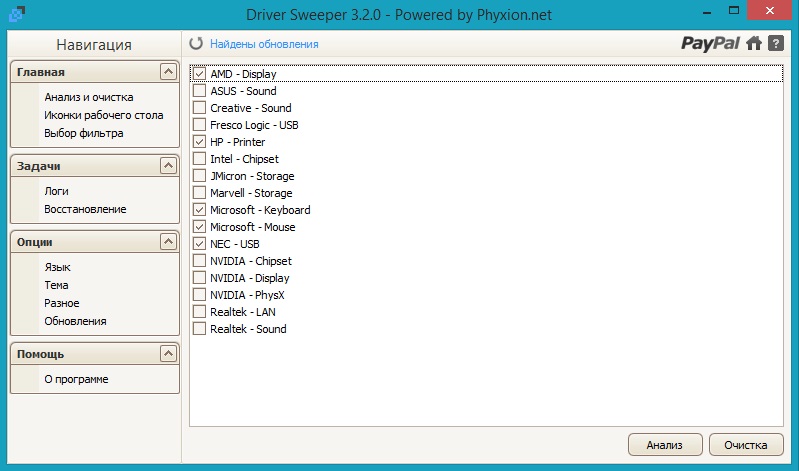The width and height of the screenshot is (799, 471).
Task: Open the Язык options
Action: (57, 267)
